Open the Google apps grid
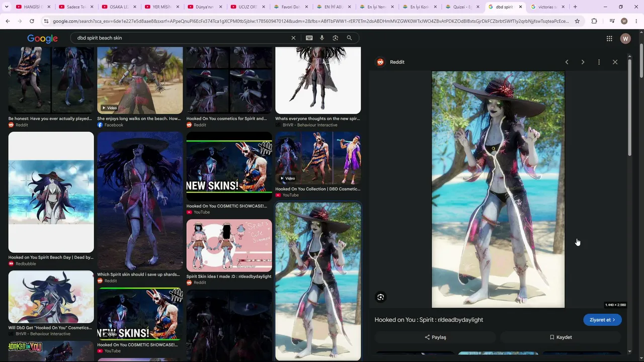The image size is (644, 362). point(609,39)
